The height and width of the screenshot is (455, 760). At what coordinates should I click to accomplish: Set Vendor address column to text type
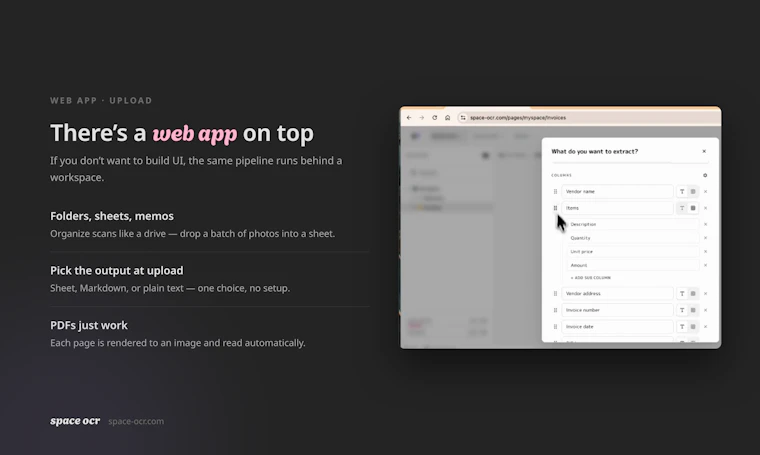click(x=682, y=294)
